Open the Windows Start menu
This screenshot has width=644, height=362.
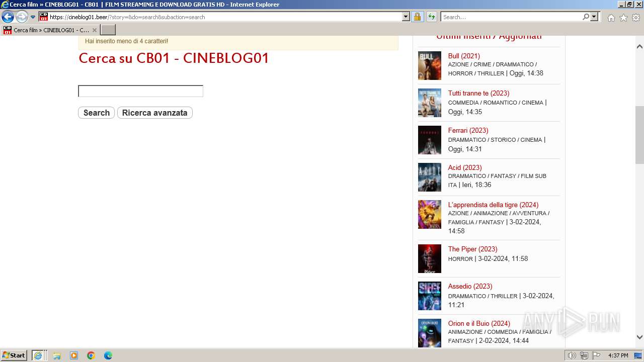14,355
